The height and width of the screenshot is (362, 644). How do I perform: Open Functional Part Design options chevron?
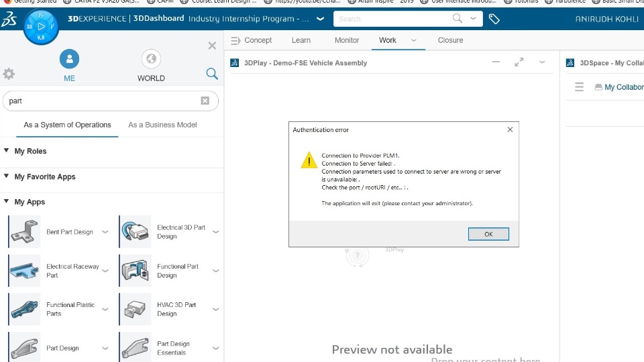(x=215, y=270)
